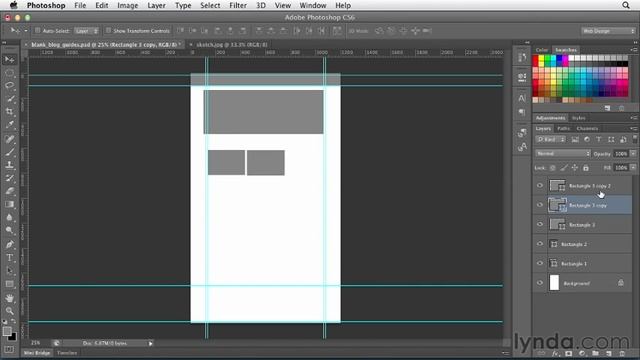The width and height of the screenshot is (640, 360).
Task: Pick the pure red swatch
Action: click(536, 59)
